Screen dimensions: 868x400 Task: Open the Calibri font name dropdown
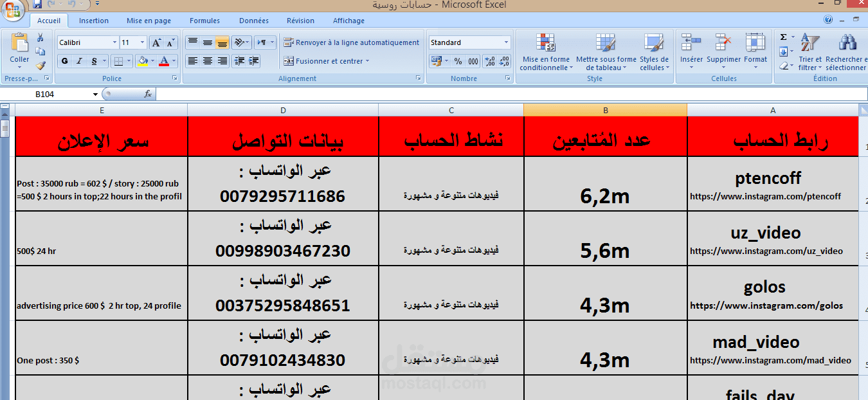click(115, 42)
